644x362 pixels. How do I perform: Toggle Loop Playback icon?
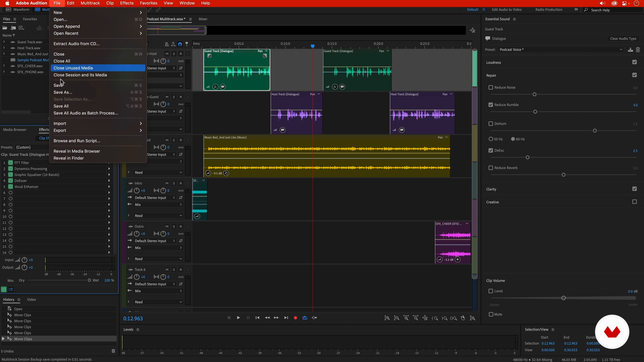(305, 318)
